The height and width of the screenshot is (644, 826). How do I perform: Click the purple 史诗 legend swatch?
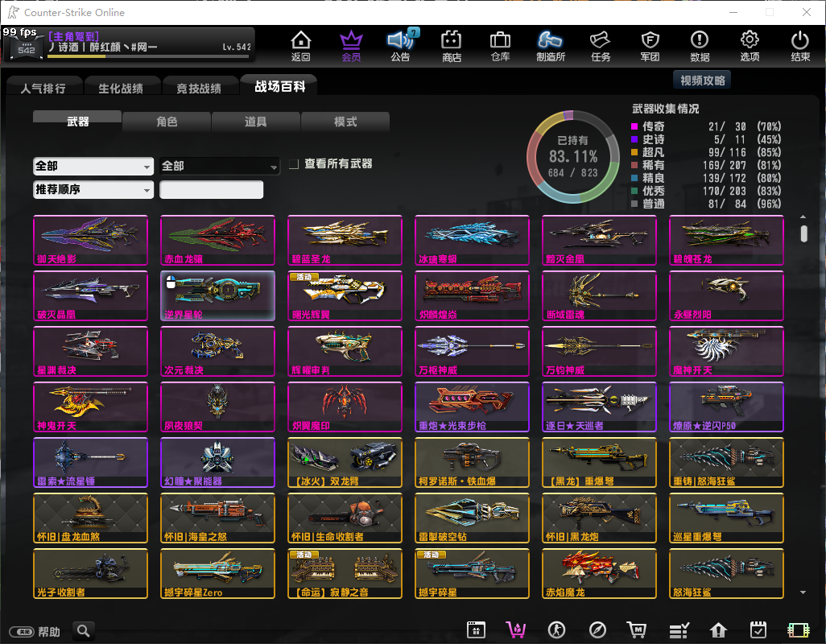(634, 139)
